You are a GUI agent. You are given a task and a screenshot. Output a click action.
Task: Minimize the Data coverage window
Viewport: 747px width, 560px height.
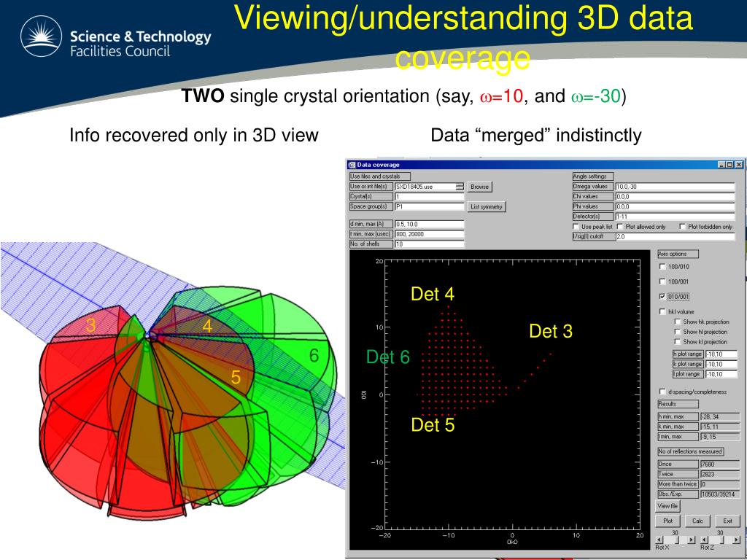[x=721, y=165]
